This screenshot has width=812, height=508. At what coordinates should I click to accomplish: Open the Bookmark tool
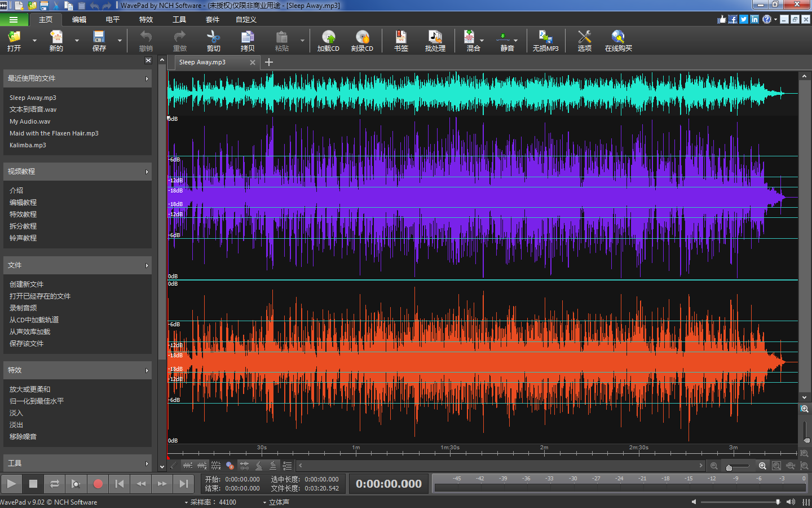pyautogui.click(x=401, y=41)
